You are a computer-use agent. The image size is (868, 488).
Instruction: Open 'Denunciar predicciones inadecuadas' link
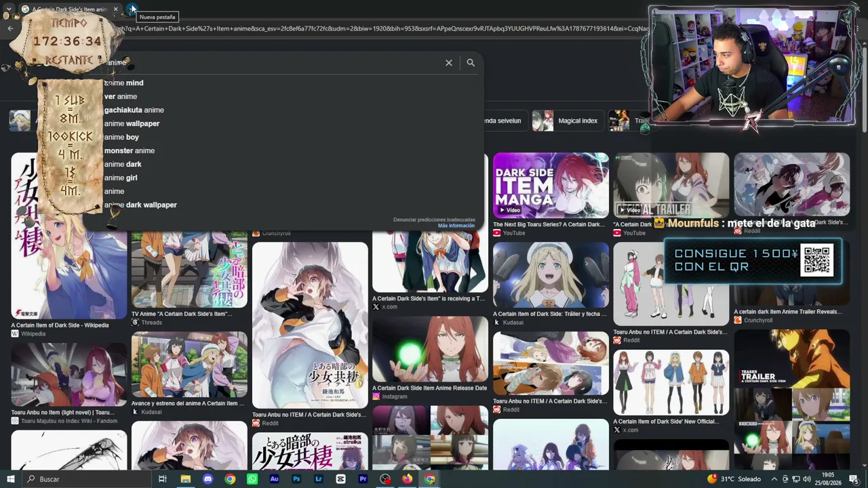pos(434,220)
